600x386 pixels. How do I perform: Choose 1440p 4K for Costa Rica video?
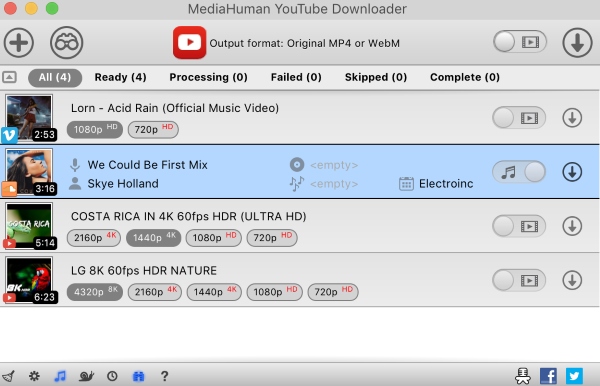pos(153,238)
